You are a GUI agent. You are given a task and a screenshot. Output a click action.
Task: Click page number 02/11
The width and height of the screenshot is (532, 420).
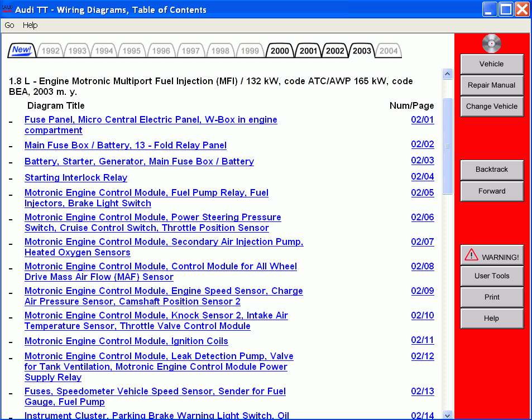click(423, 340)
